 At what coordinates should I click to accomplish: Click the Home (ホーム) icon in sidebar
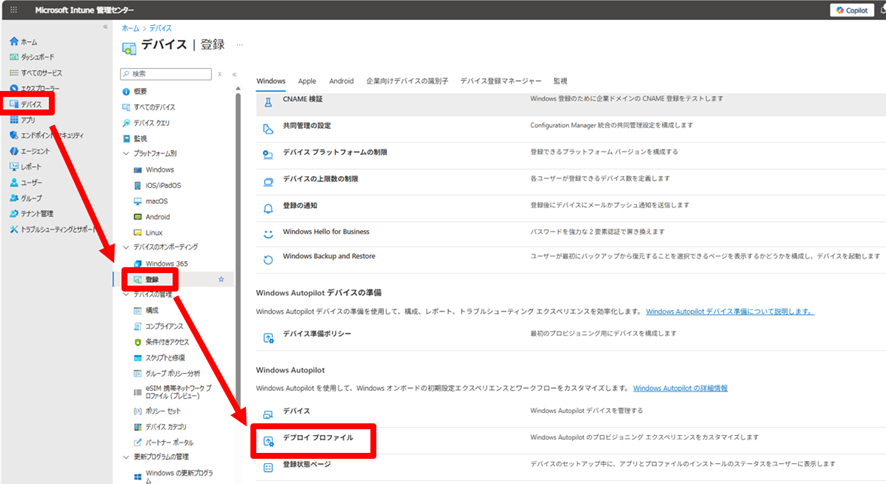pos(14,42)
